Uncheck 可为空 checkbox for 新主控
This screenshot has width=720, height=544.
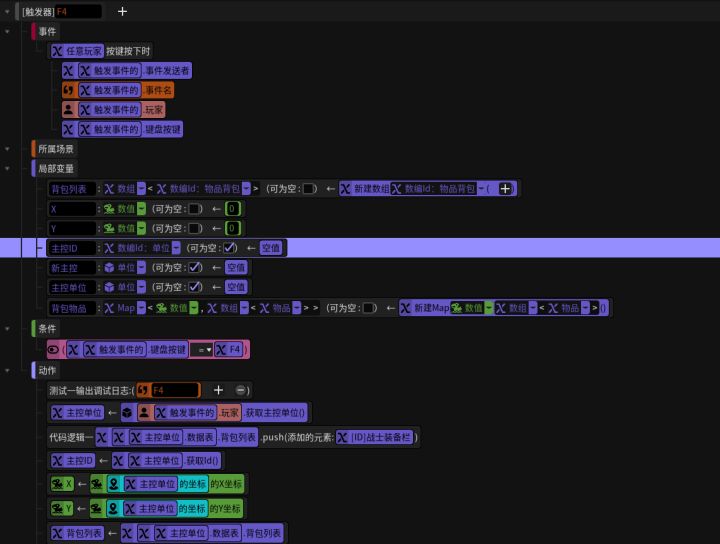[x=195, y=268]
